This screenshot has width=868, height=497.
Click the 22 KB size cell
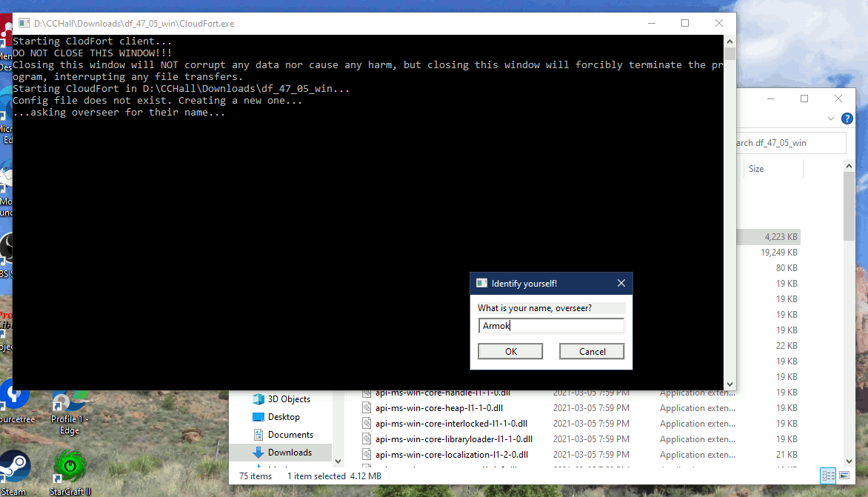pyautogui.click(x=787, y=345)
